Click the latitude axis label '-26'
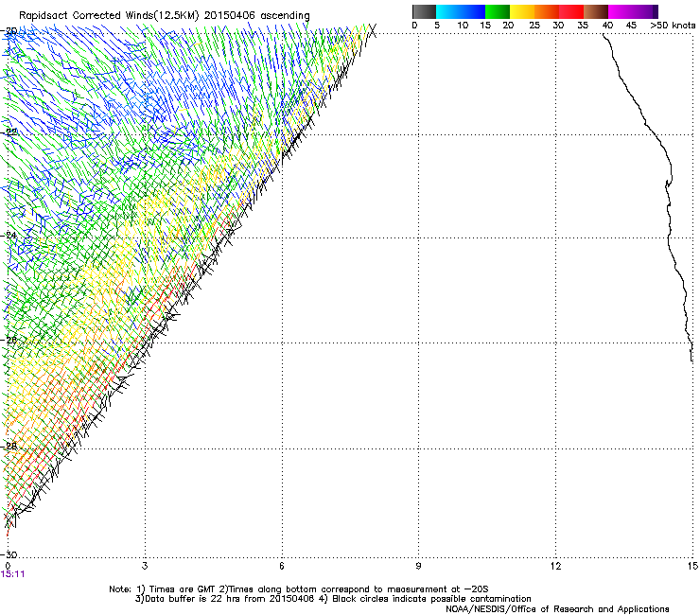This screenshot has height=615, width=700. coord(9,340)
